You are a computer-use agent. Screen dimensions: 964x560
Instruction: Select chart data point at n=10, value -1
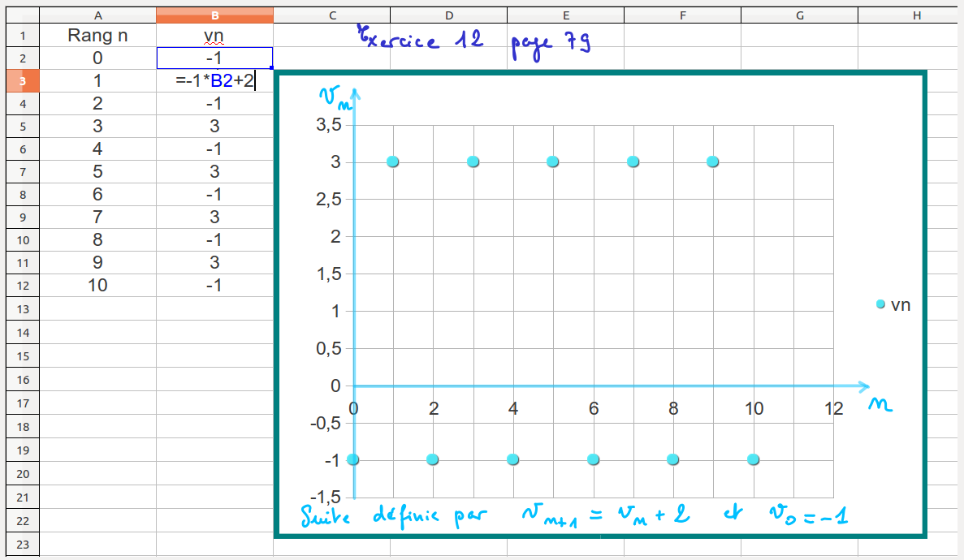(x=753, y=459)
